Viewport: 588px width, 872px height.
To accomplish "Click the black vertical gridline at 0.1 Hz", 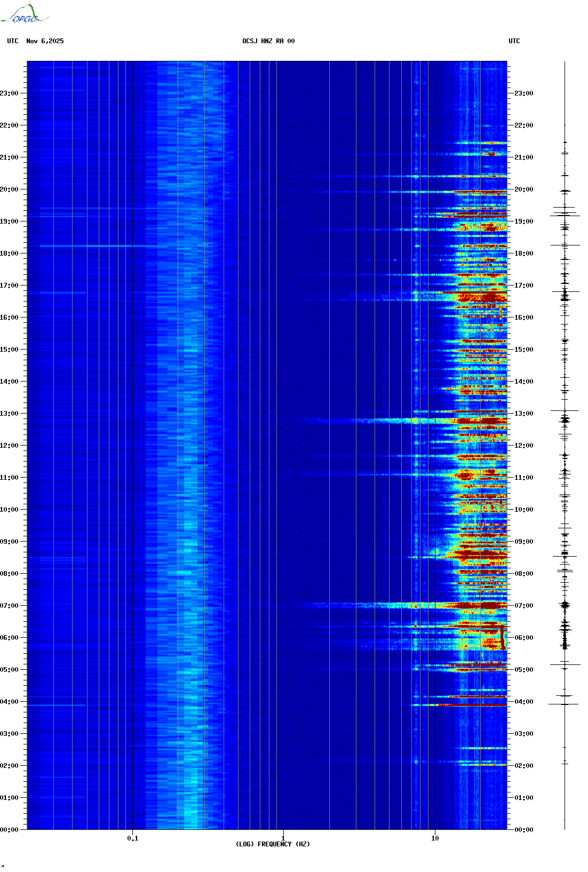I will tap(132, 427).
